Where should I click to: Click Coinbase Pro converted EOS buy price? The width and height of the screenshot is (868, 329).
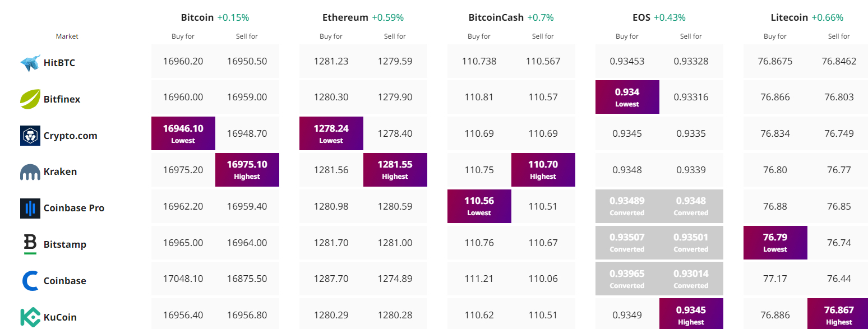[x=627, y=206]
